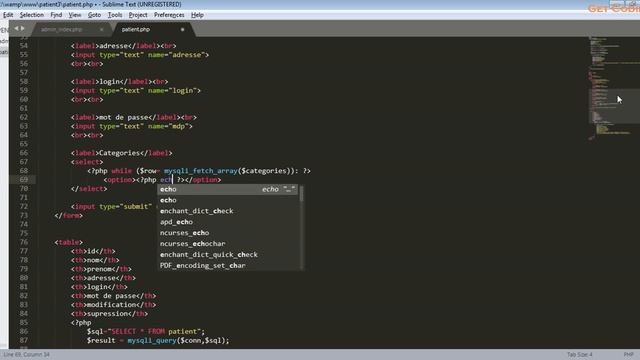Select the patient.php tab
This screenshot has height=360, width=640.
coord(136,29)
